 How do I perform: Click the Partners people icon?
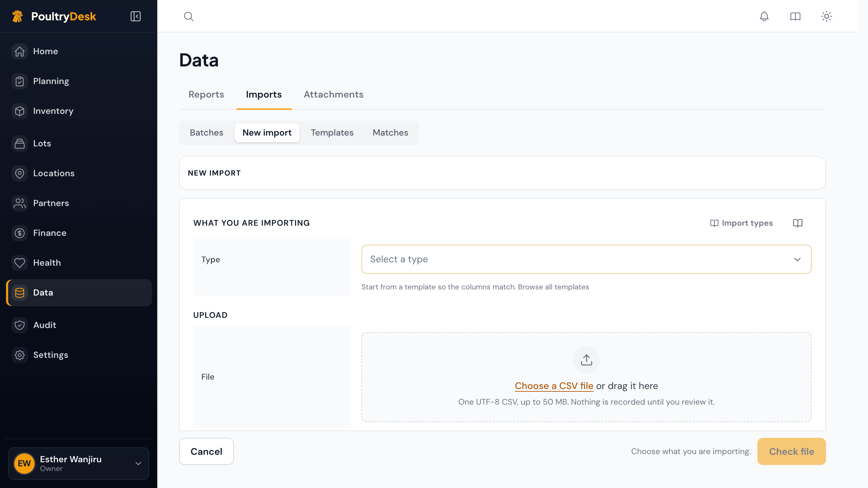coord(20,203)
